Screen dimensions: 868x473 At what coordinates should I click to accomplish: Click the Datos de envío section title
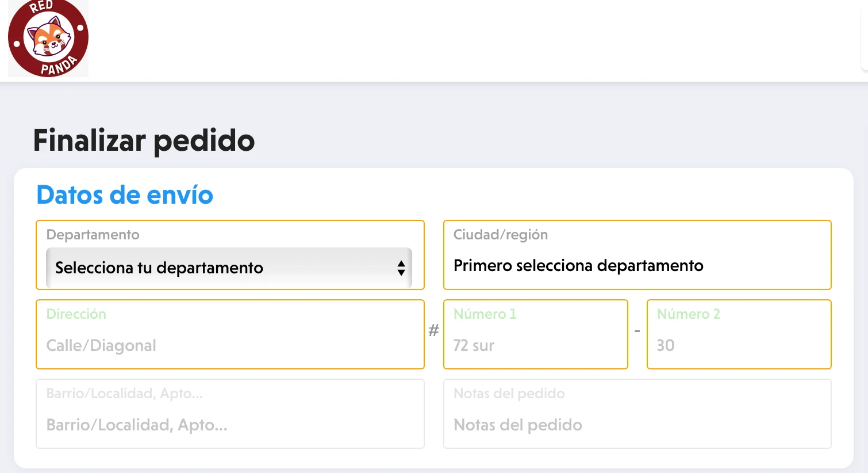(x=125, y=195)
